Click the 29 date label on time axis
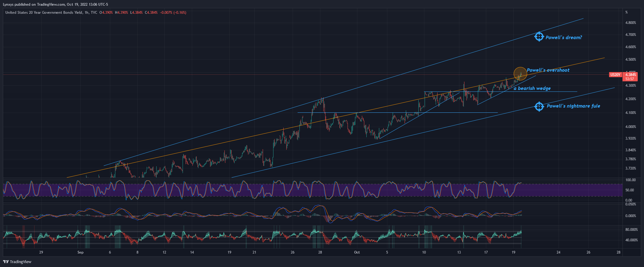Image resolution: width=644 pixels, height=267 pixels. pos(41,252)
